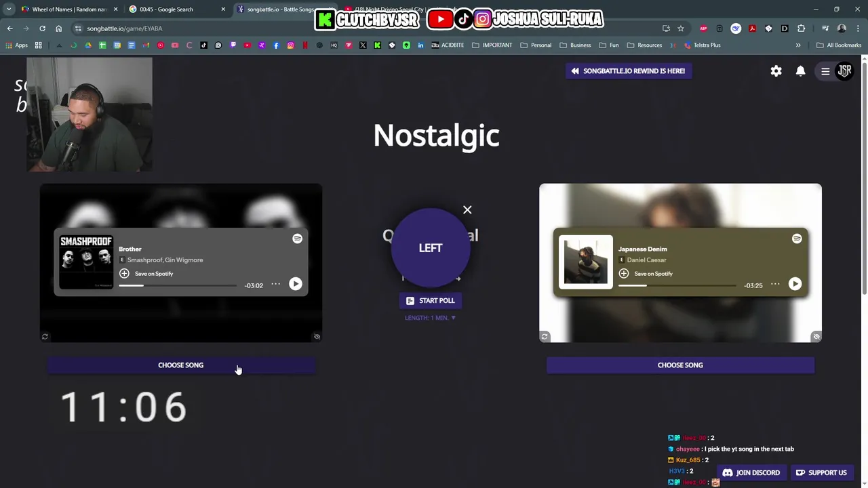The image size is (868, 488).
Task: Toggle visibility of the right song
Action: pyautogui.click(x=816, y=336)
